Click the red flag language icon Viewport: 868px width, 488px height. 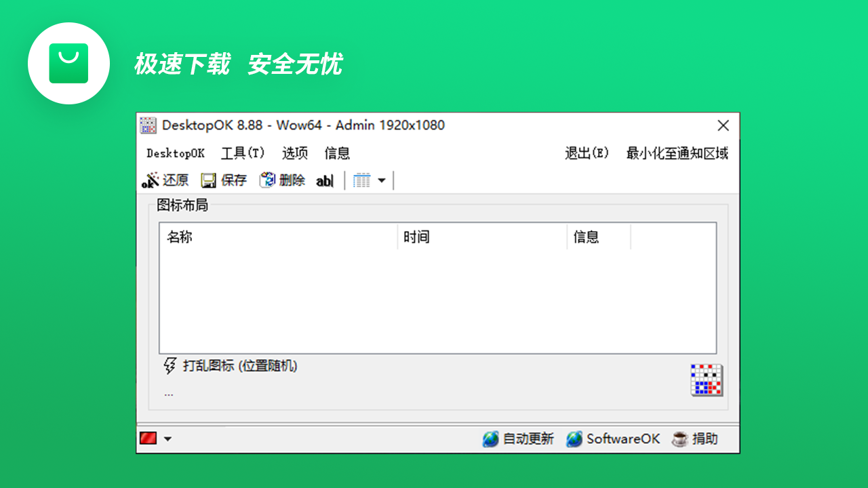[x=148, y=439]
